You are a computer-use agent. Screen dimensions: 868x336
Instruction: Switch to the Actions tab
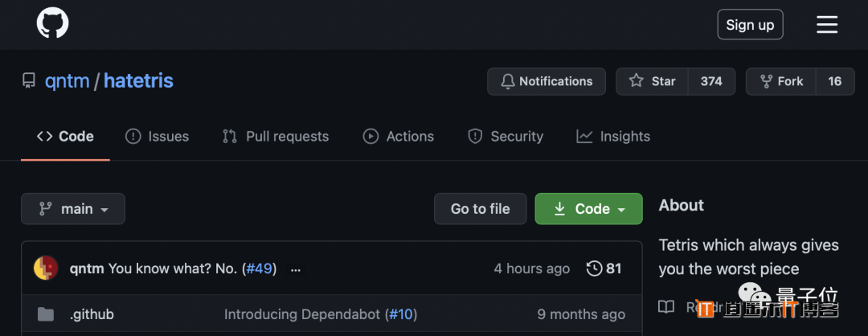tap(398, 136)
